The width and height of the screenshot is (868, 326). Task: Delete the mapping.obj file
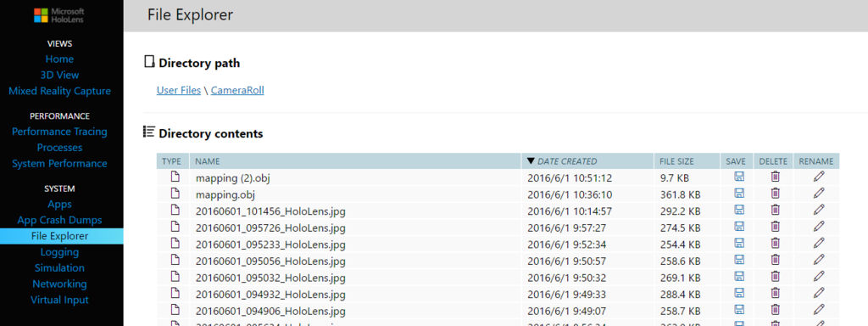tap(775, 194)
